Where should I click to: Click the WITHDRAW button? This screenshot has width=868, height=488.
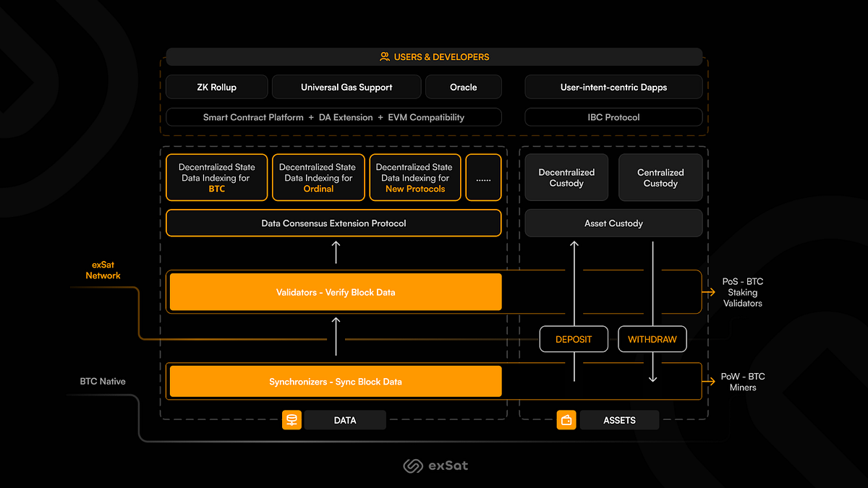pos(652,338)
